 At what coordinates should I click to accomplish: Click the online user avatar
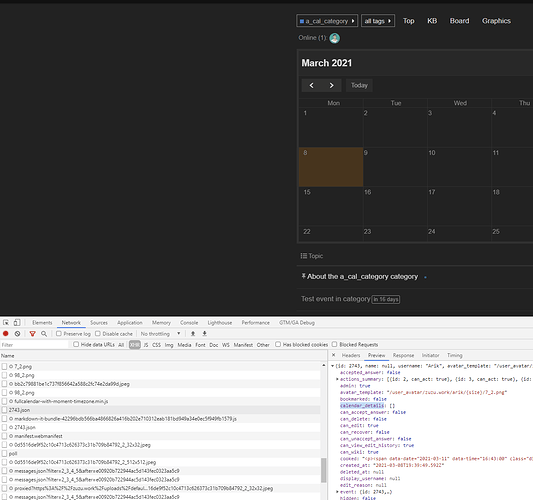click(334, 38)
